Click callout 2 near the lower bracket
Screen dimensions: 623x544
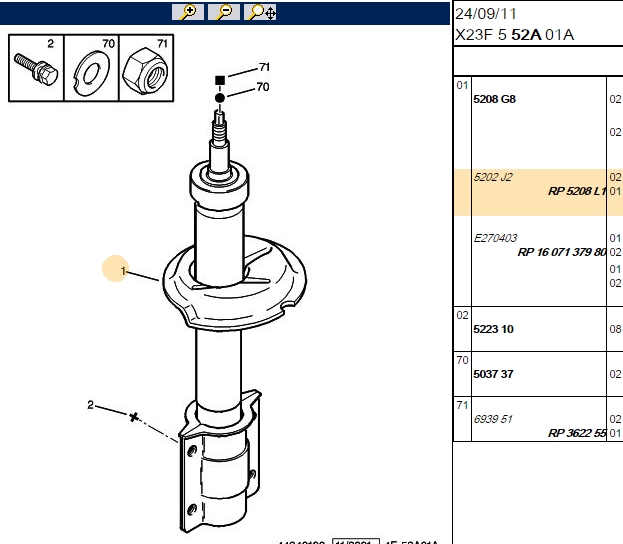(90, 405)
